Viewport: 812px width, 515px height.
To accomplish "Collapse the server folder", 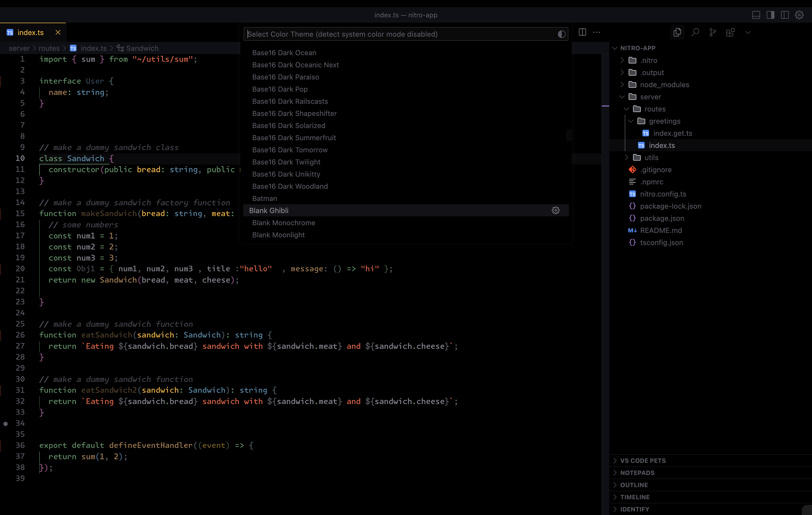I will coord(710,97).
